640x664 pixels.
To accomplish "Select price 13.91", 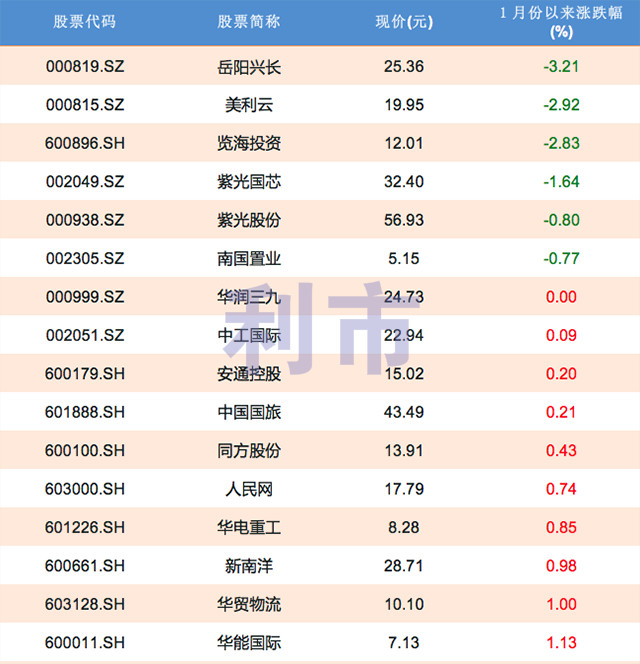I will pyautogui.click(x=404, y=451).
